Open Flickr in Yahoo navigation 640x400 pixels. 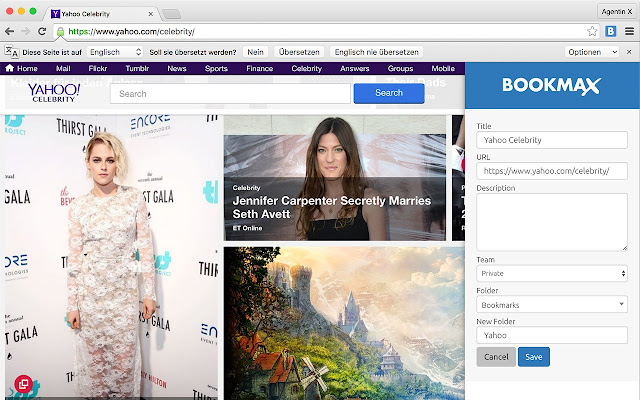(x=98, y=69)
